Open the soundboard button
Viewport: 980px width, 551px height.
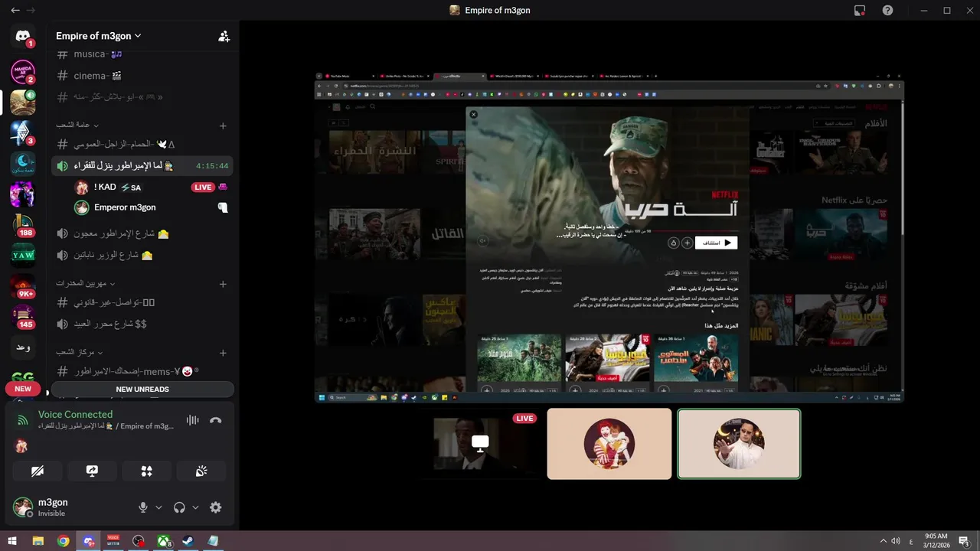[201, 471]
